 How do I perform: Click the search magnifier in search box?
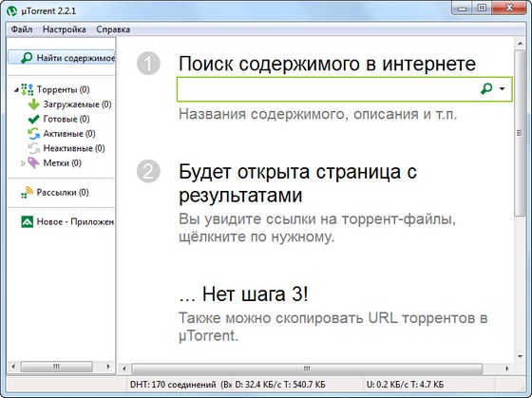tap(486, 89)
